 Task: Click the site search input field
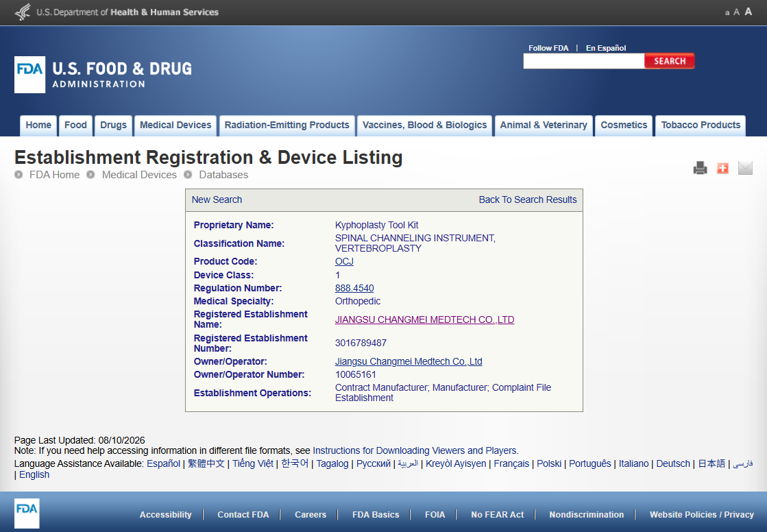click(583, 61)
